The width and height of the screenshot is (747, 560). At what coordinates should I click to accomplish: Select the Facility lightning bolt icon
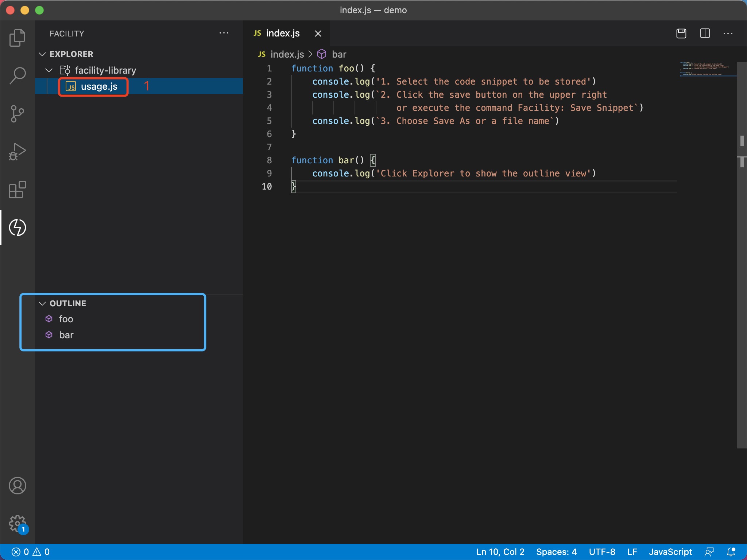click(17, 227)
